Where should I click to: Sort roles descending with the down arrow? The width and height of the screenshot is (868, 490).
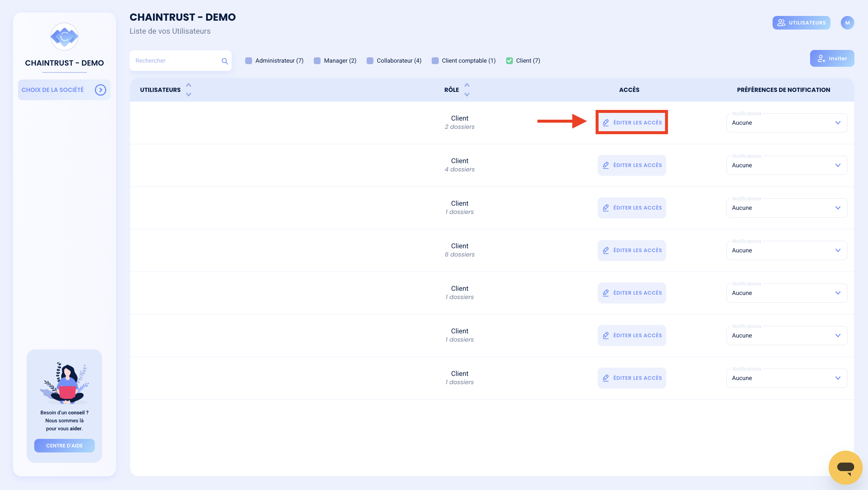[467, 95]
